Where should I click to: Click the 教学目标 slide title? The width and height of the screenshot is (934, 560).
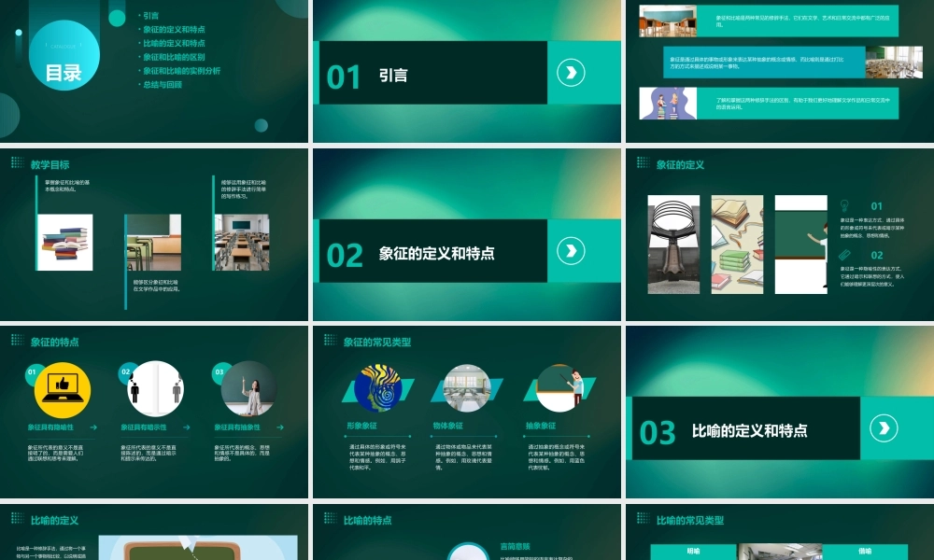(50, 165)
